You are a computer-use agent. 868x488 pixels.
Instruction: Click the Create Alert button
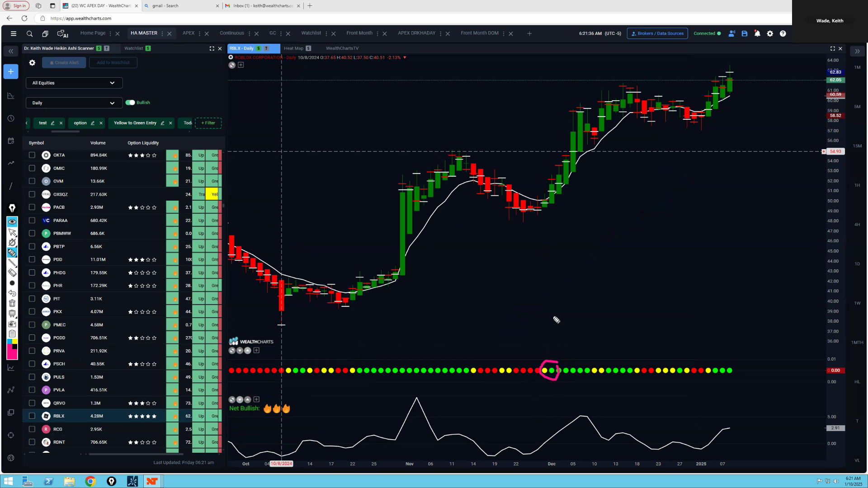tap(64, 63)
